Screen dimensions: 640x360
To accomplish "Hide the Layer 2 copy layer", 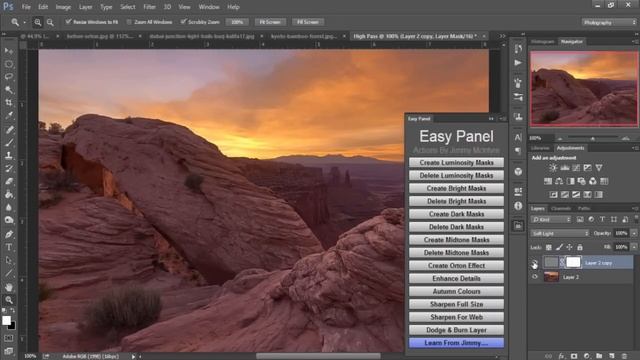I will click(535, 262).
